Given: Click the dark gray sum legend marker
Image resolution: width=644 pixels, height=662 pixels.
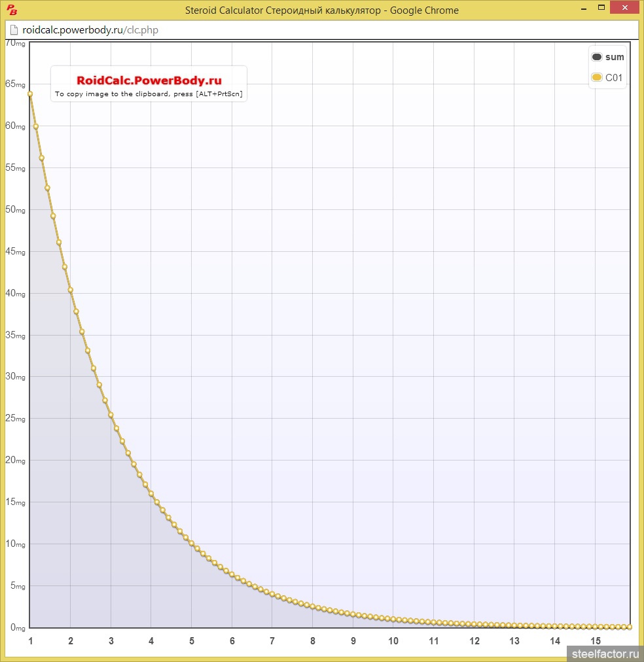Looking at the screenshot, I should click(x=596, y=57).
